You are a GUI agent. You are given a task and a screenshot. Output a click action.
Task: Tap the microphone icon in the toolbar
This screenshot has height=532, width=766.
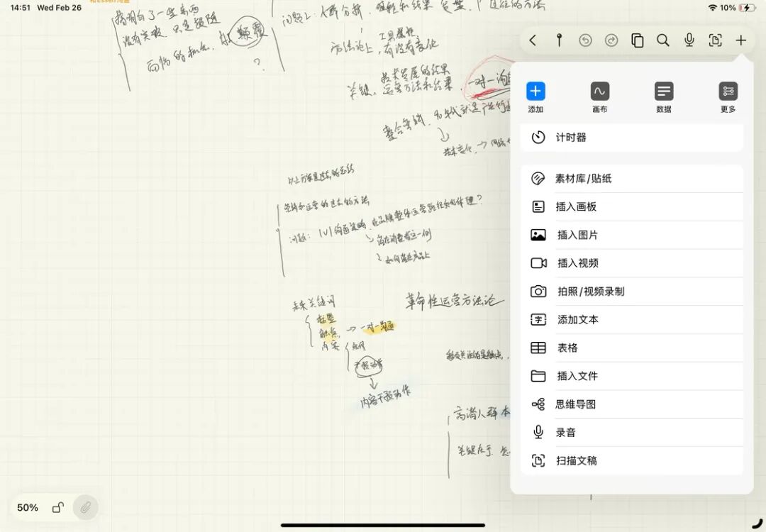tap(689, 40)
